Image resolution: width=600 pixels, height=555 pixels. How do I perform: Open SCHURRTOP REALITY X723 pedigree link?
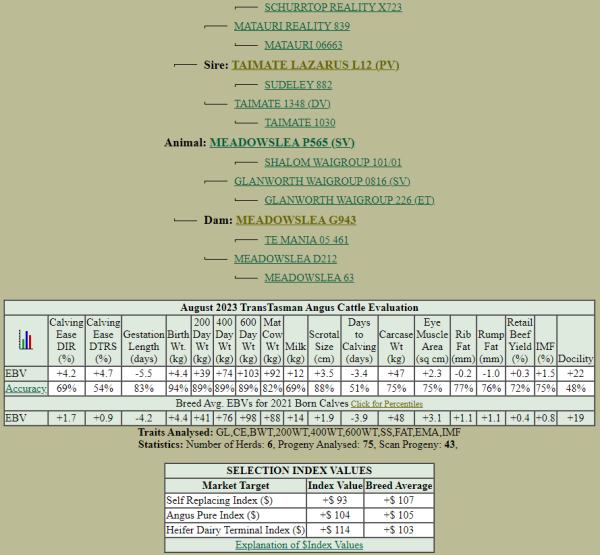(333, 7)
